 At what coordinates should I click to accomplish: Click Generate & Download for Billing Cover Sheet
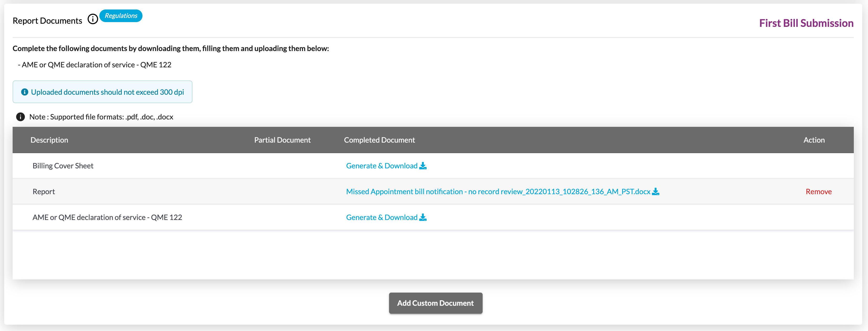381,166
